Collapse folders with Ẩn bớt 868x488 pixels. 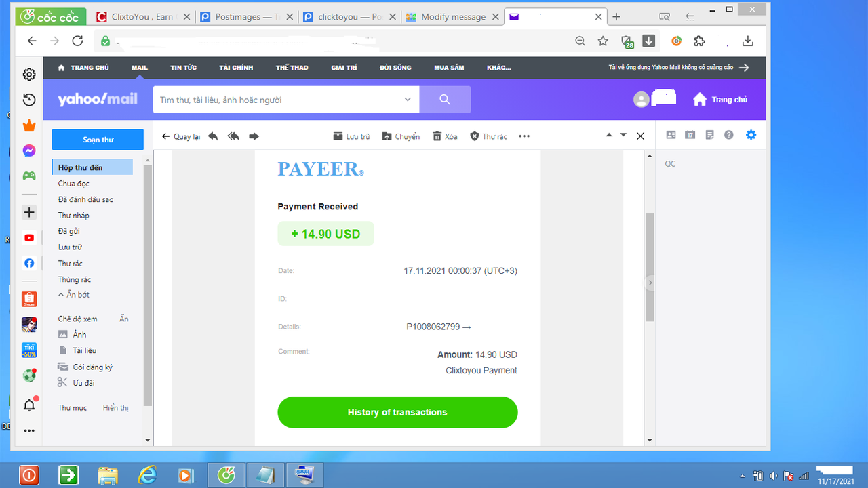[x=74, y=295]
